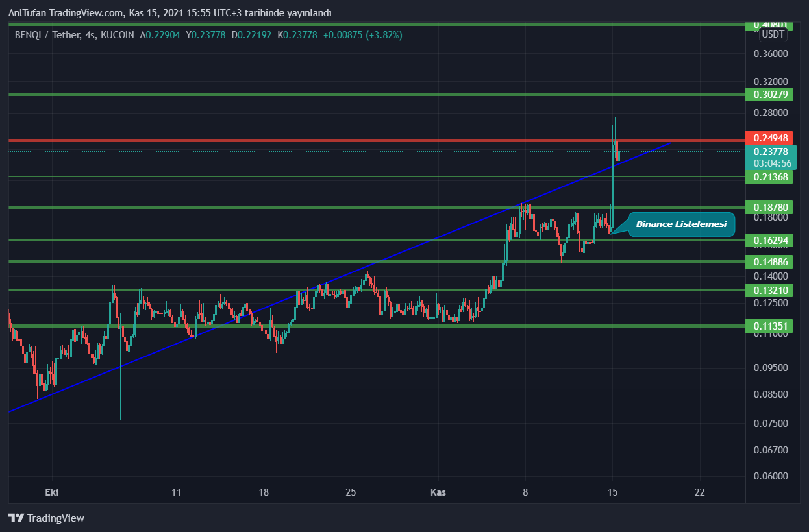Click the 0.21368 price level label
This screenshot has height=532, width=809.
[x=771, y=177]
